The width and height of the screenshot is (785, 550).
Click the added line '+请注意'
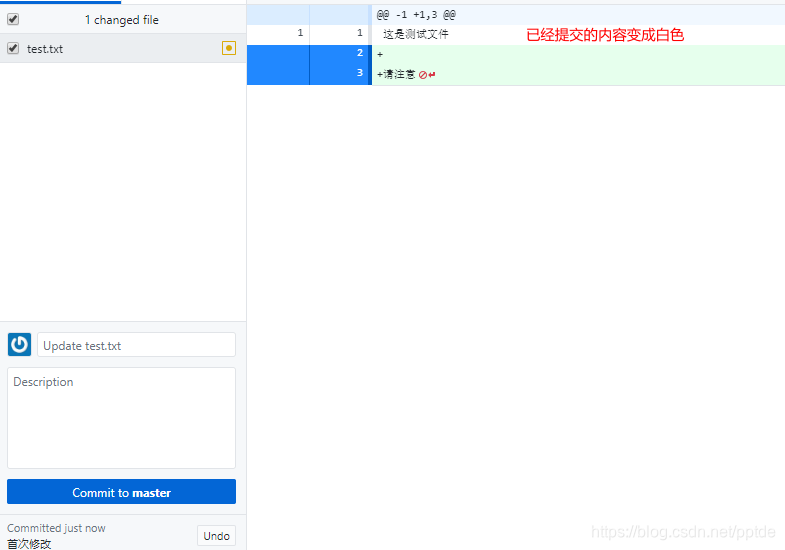point(396,75)
